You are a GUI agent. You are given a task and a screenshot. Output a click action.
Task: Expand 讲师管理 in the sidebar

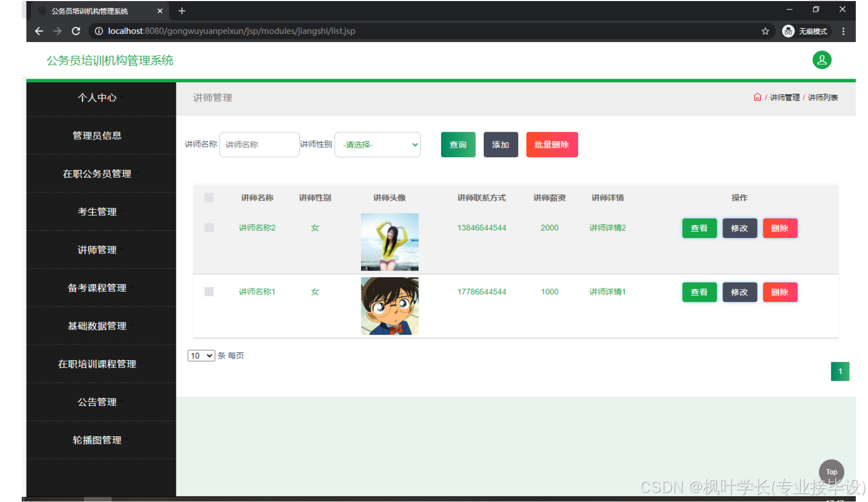coord(101,250)
